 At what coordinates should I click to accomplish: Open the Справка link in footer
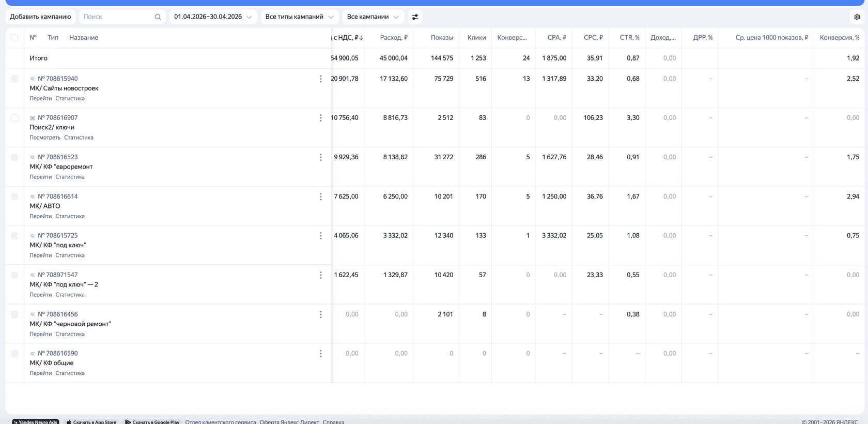point(333,422)
